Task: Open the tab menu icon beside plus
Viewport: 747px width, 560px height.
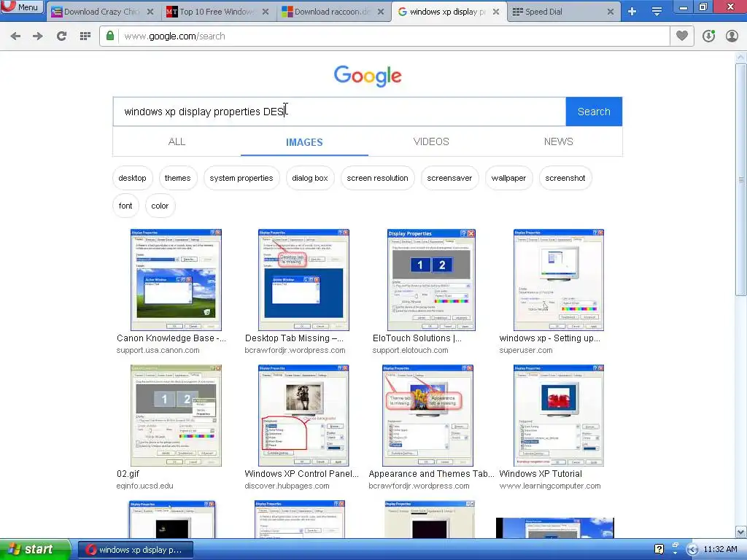Action: tap(657, 12)
